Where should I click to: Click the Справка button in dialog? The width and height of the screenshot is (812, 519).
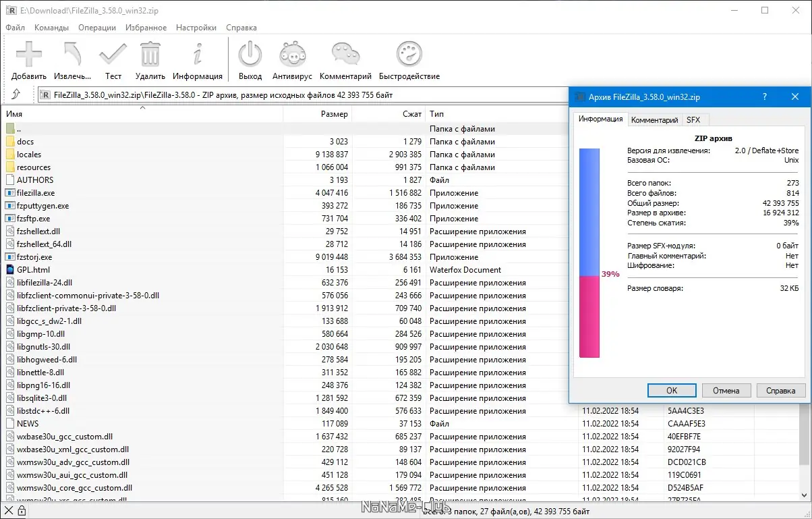[x=780, y=390]
